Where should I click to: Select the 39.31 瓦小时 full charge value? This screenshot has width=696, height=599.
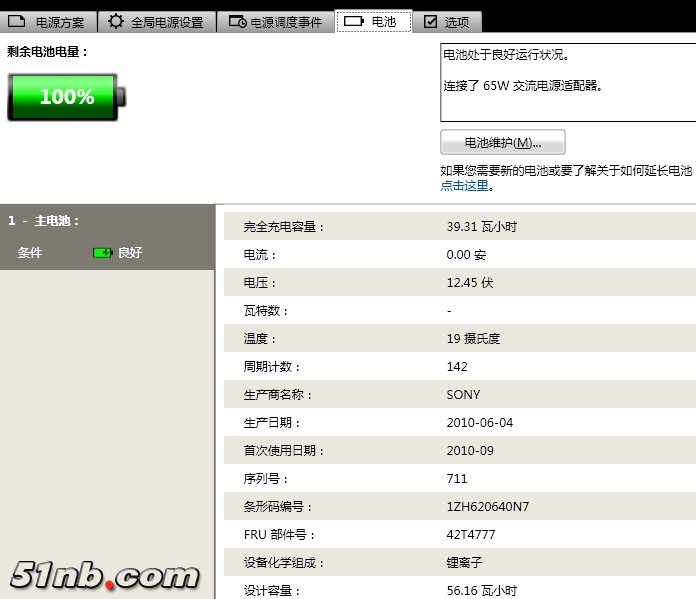[x=482, y=227]
